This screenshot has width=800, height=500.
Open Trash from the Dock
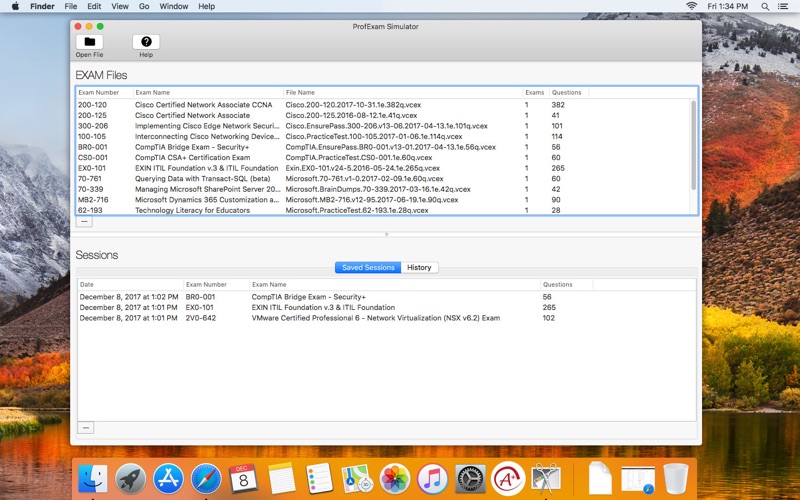pyautogui.click(x=676, y=479)
